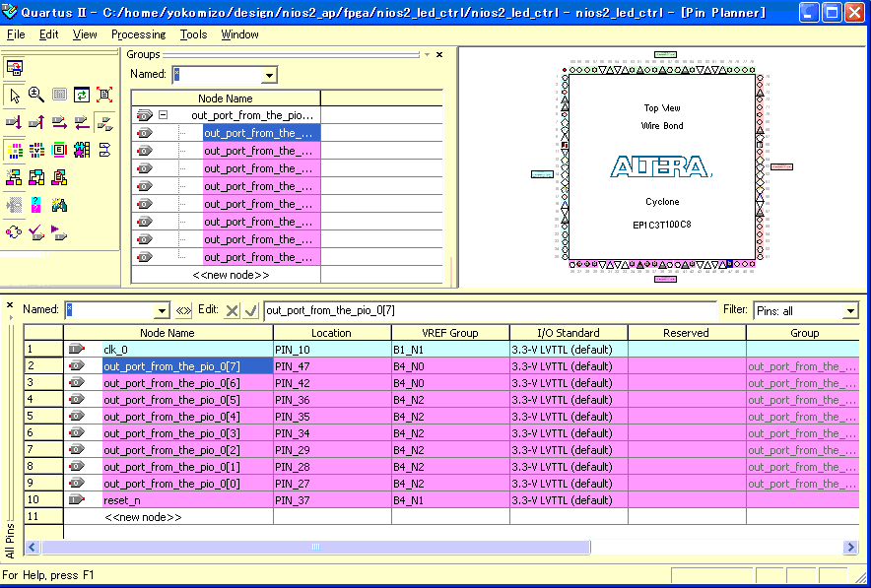Click the Reserved column header
This screenshot has height=588, width=871.
click(687, 333)
